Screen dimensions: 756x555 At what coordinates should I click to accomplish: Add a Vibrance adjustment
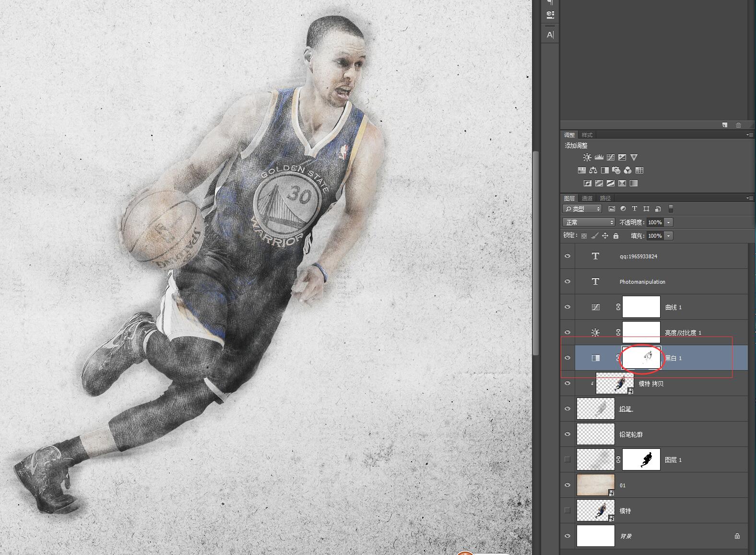[634, 157]
